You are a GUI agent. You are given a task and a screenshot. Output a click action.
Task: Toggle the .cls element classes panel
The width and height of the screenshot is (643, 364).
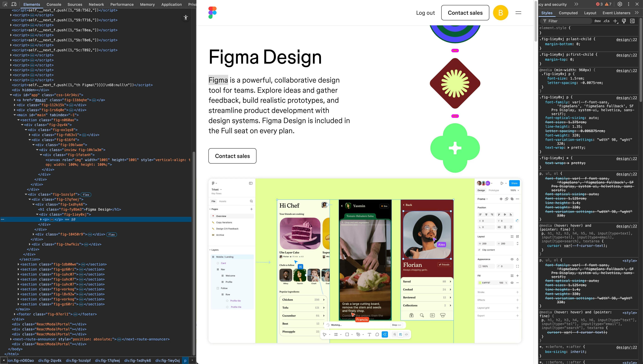click(607, 21)
